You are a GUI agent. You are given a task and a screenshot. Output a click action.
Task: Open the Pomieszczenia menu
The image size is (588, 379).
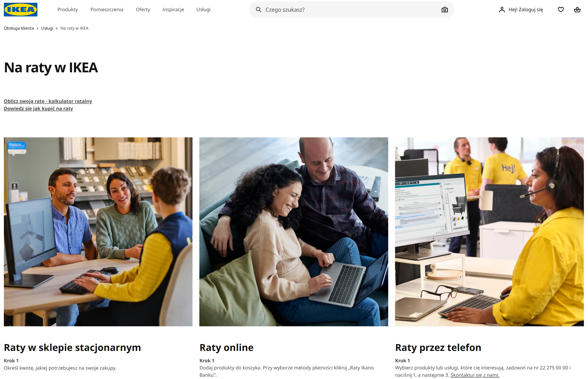click(x=107, y=9)
